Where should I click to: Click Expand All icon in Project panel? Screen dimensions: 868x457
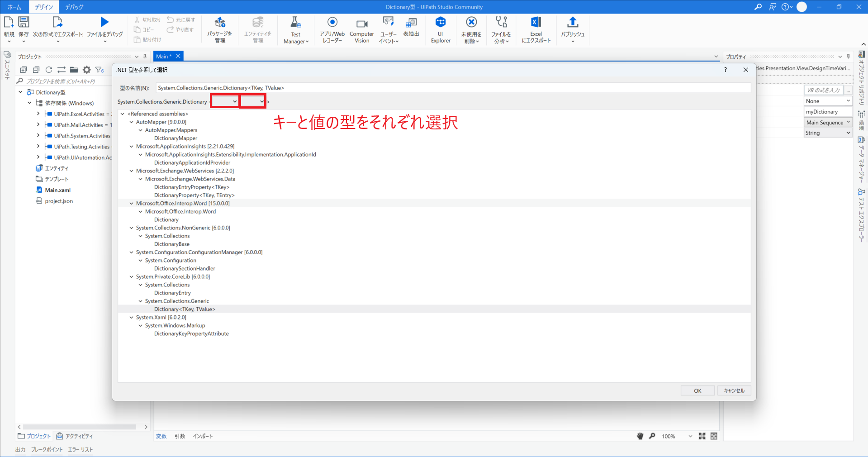24,70
